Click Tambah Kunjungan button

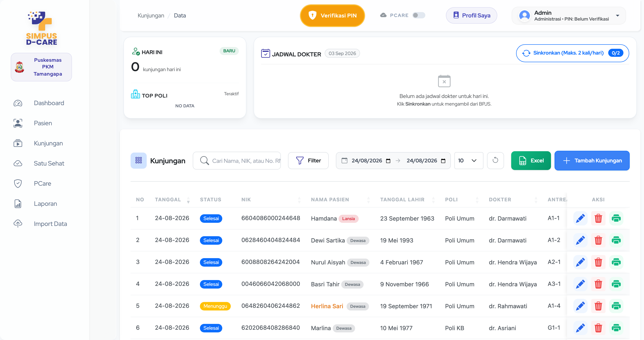click(592, 161)
